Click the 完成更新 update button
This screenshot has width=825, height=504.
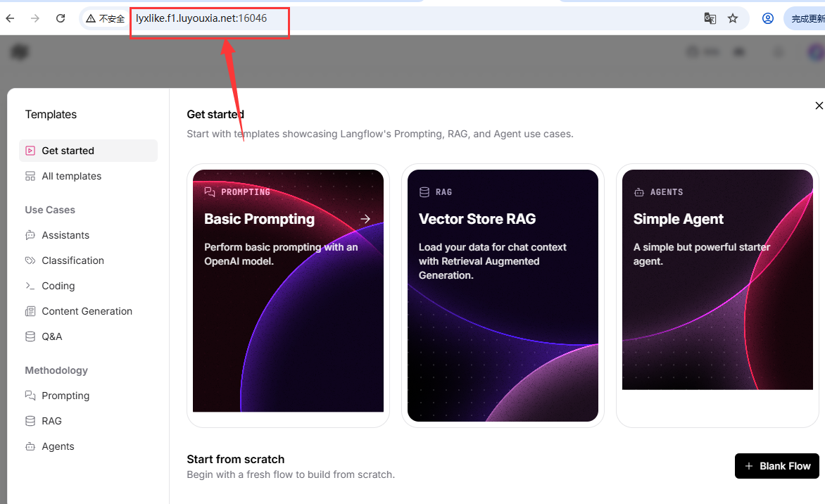[x=805, y=18]
